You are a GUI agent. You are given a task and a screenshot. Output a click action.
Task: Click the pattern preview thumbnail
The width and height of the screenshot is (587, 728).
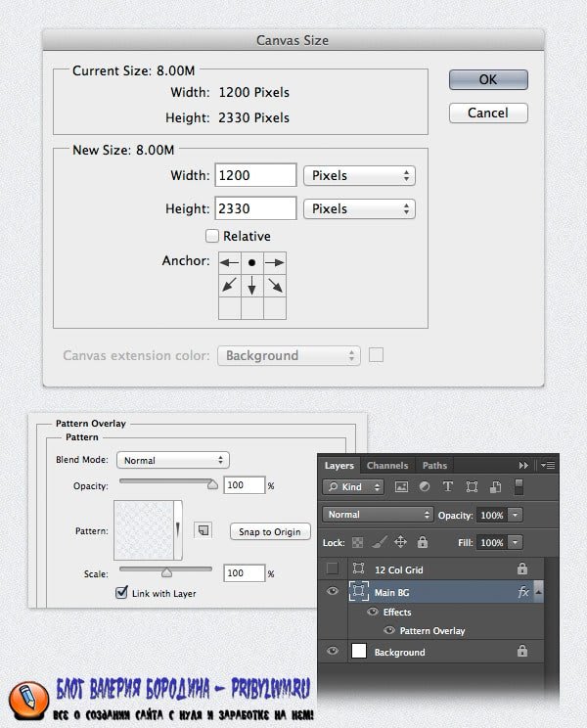point(144,529)
